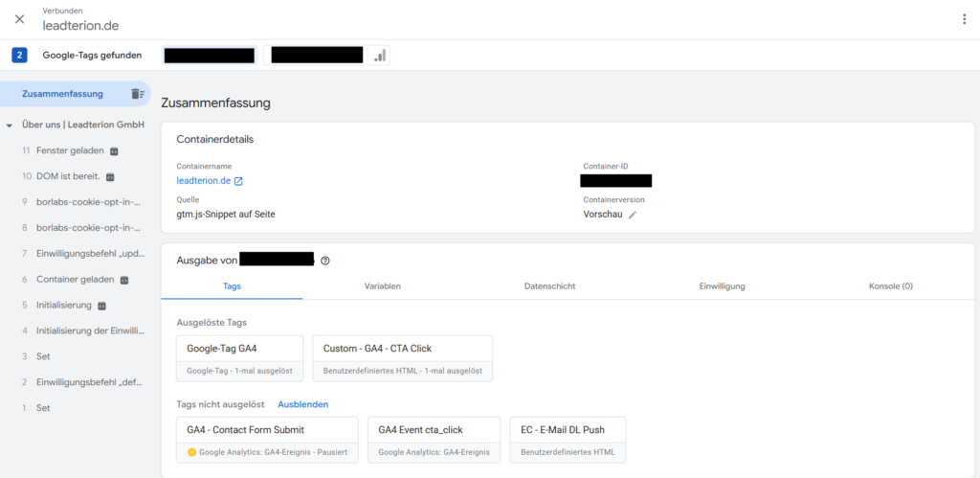Switch to the Tags tab
Screen dimensions: 980x478
pos(232,285)
